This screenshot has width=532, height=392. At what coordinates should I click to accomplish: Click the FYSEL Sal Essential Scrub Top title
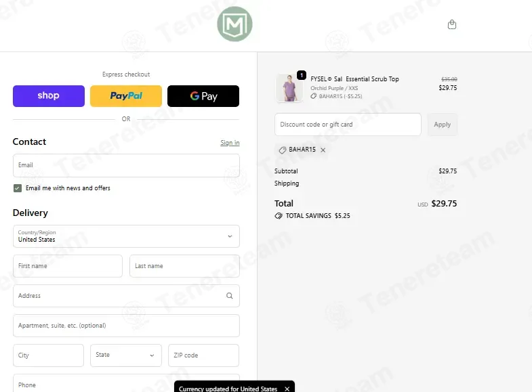click(354, 79)
